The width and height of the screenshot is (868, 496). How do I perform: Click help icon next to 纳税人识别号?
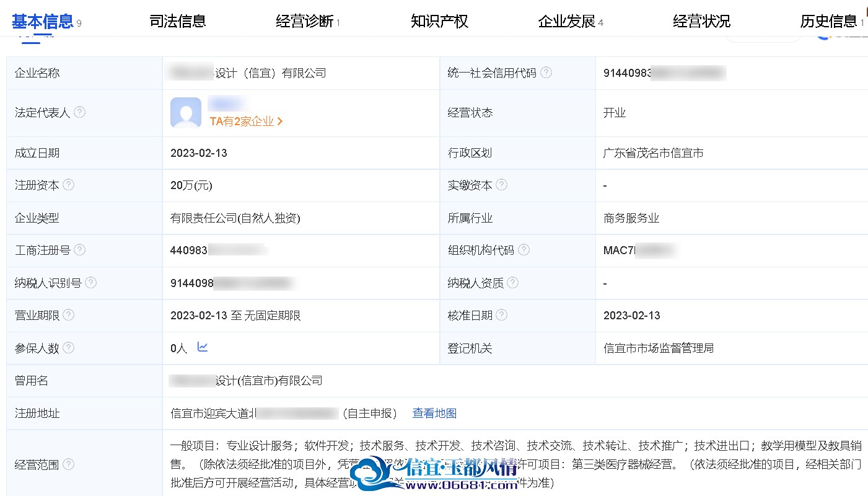90,283
